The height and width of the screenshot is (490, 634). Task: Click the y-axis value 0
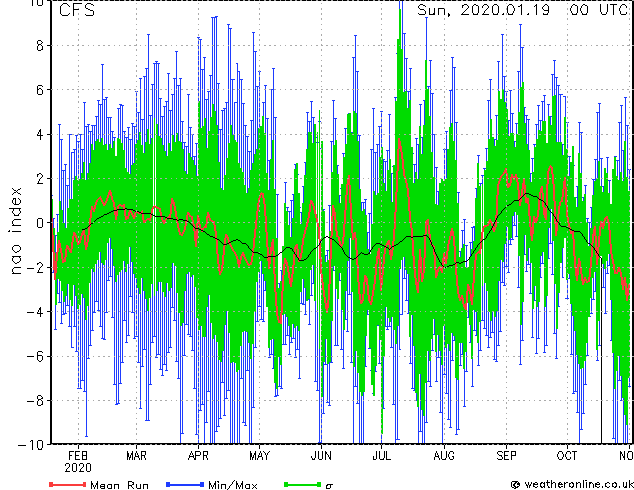point(40,223)
